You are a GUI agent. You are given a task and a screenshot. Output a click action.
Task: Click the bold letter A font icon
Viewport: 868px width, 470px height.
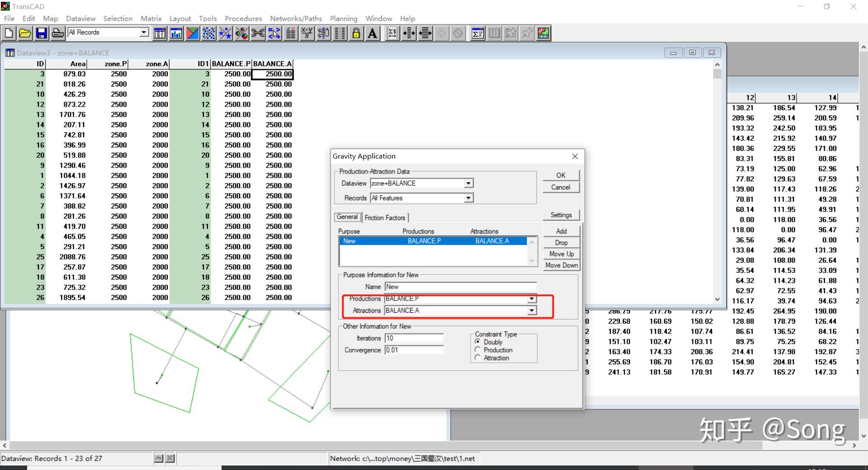pyautogui.click(x=373, y=33)
